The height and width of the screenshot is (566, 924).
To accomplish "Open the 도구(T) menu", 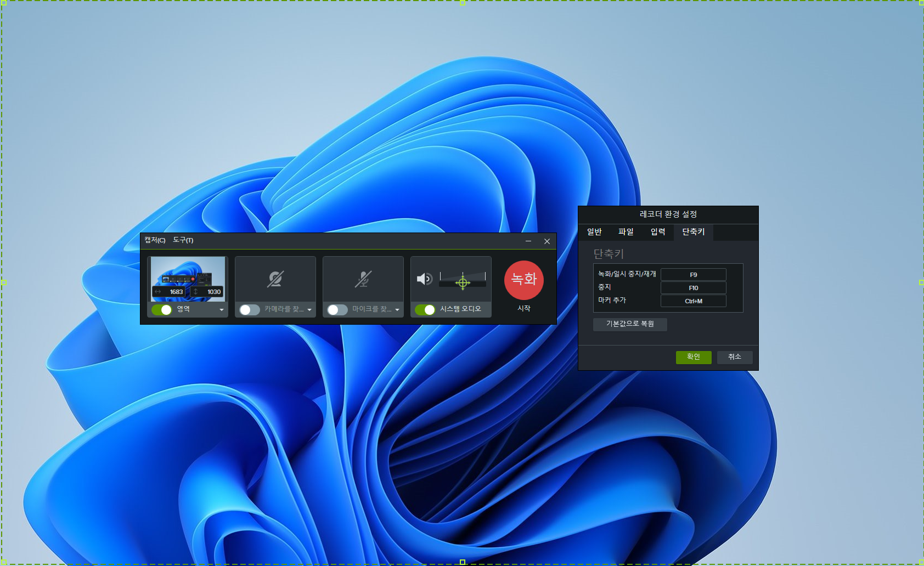I will point(183,240).
